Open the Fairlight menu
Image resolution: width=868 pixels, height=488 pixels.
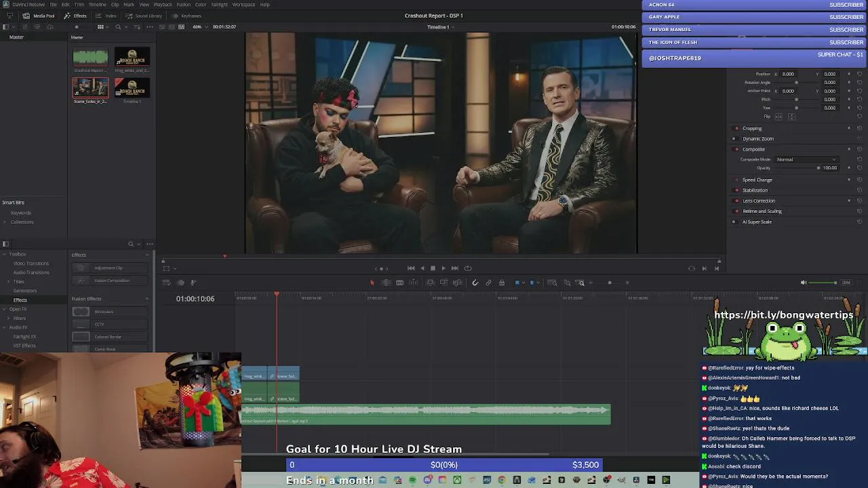coord(219,5)
